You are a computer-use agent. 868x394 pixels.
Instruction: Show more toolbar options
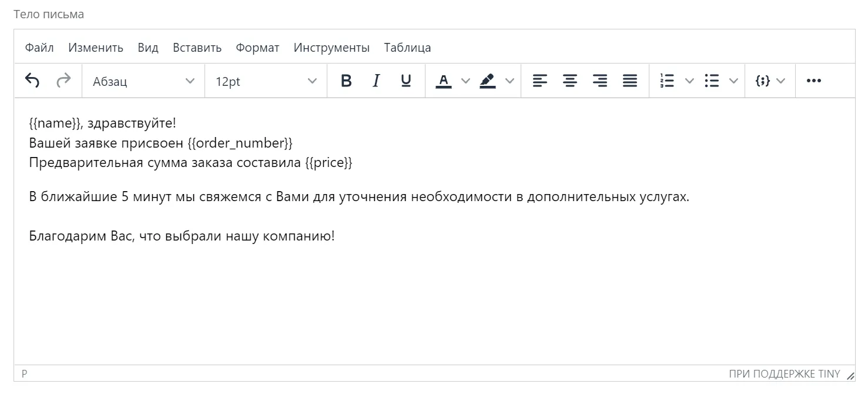click(x=814, y=81)
